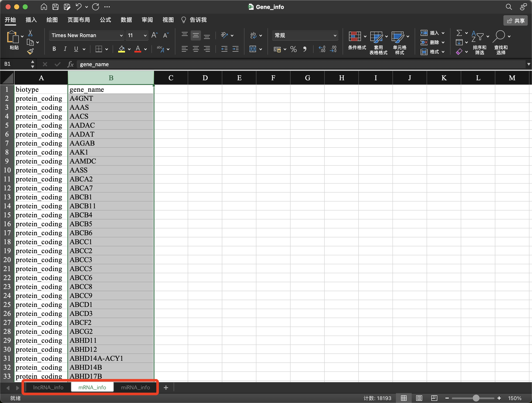Toggle wrap text icon
The height and width of the screenshot is (403, 532).
253,35
